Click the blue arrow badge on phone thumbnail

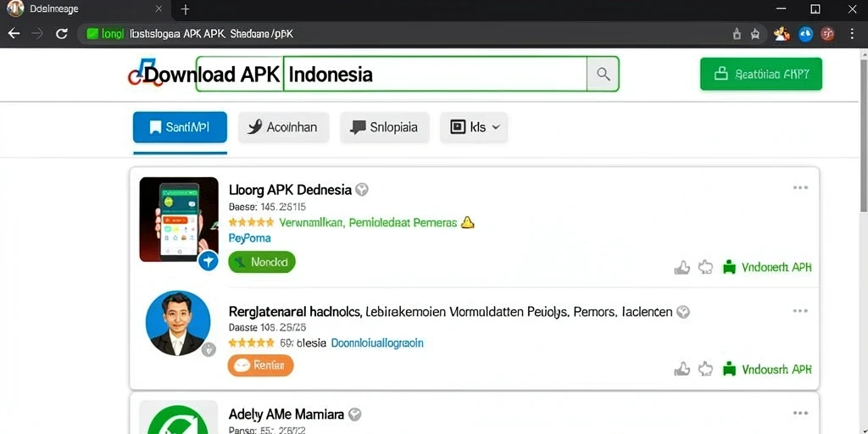click(209, 261)
